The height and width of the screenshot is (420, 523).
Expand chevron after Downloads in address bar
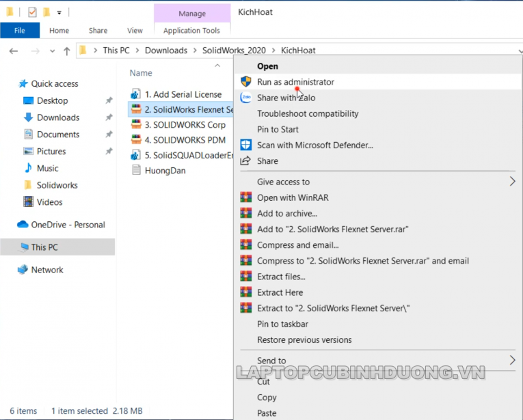coord(195,51)
